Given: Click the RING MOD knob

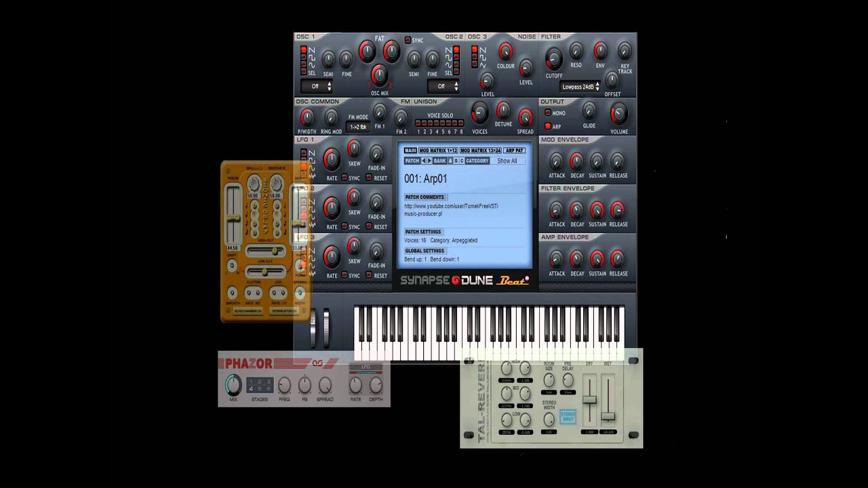Looking at the screenshot, I should point(331,117).
